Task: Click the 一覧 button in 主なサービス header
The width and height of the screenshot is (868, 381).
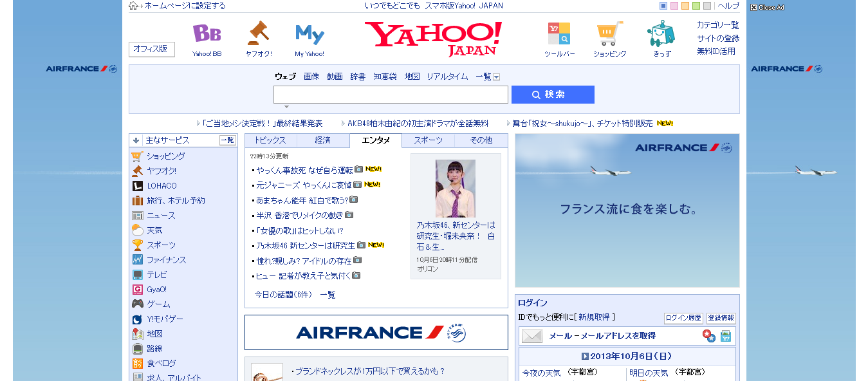Action: tap(228, 140)
